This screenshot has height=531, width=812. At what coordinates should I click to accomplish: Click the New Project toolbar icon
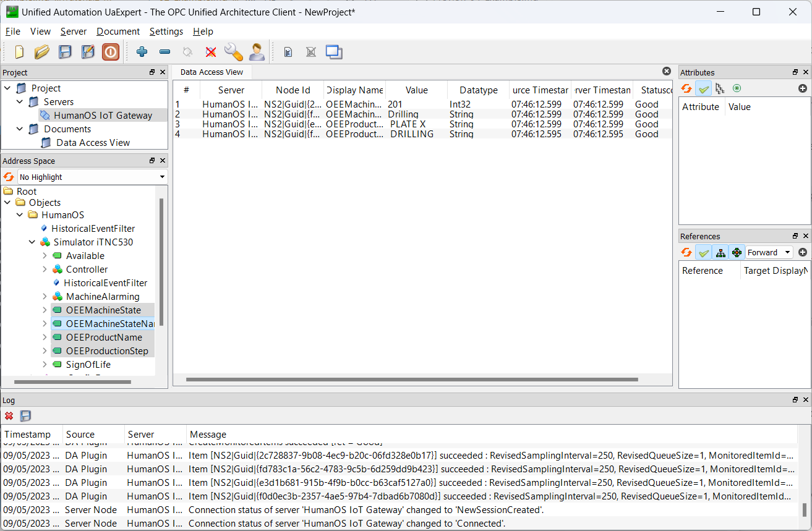coord(19,52)
